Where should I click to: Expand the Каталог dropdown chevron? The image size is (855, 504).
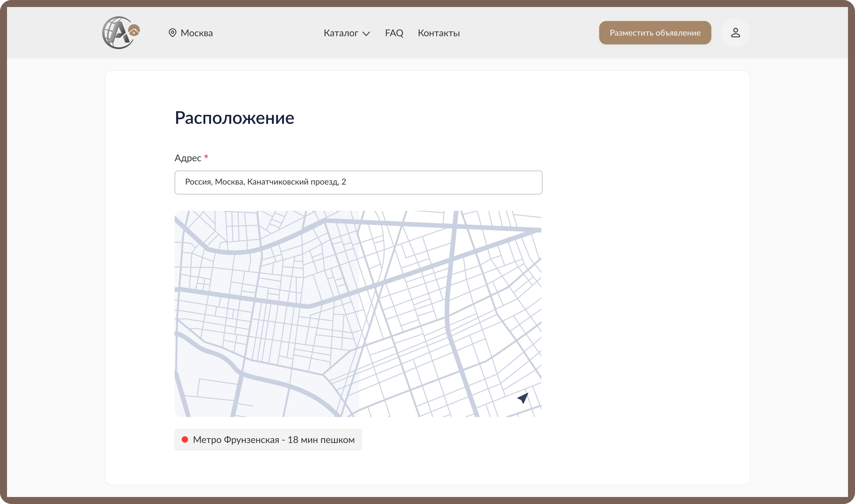click(366, 34)
